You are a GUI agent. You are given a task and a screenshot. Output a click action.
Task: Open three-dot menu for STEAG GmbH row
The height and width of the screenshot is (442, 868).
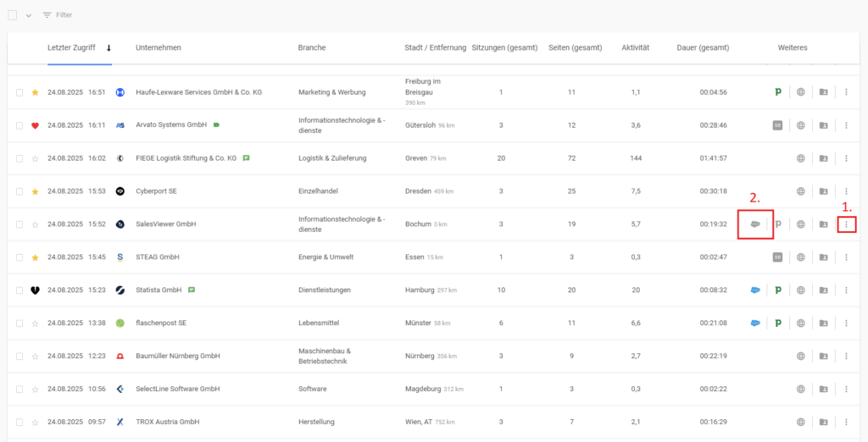[x=846, y=257]
